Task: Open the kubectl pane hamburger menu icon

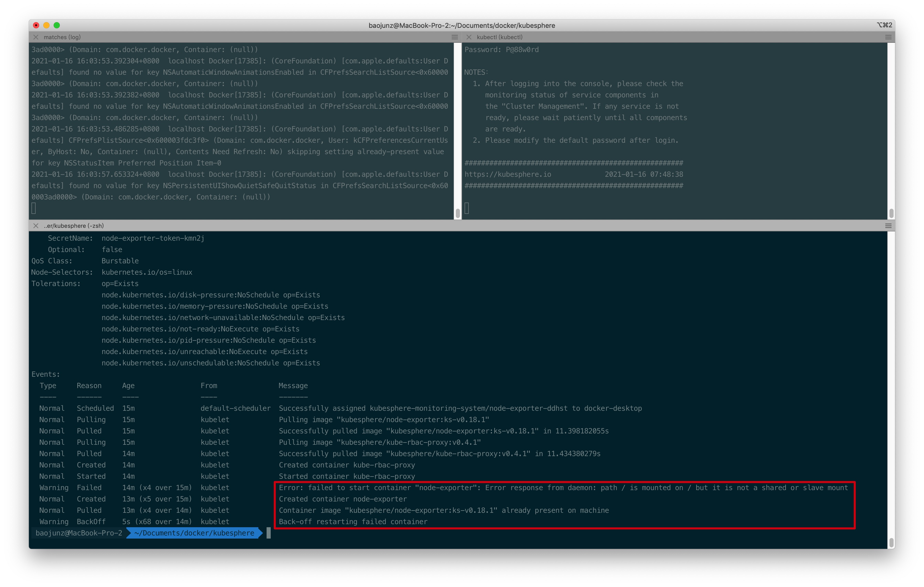Action: tap(888, 37)
